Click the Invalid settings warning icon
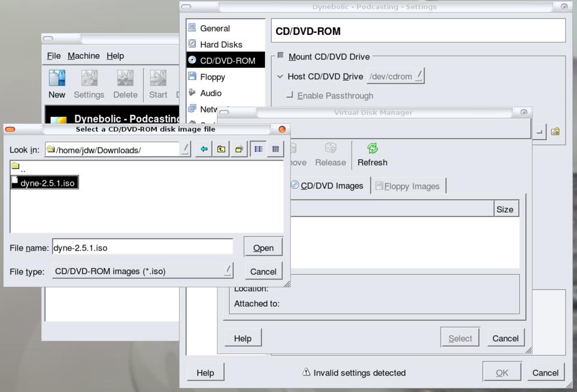The height and width of the screenshot is (392, 577). point(306,372)
